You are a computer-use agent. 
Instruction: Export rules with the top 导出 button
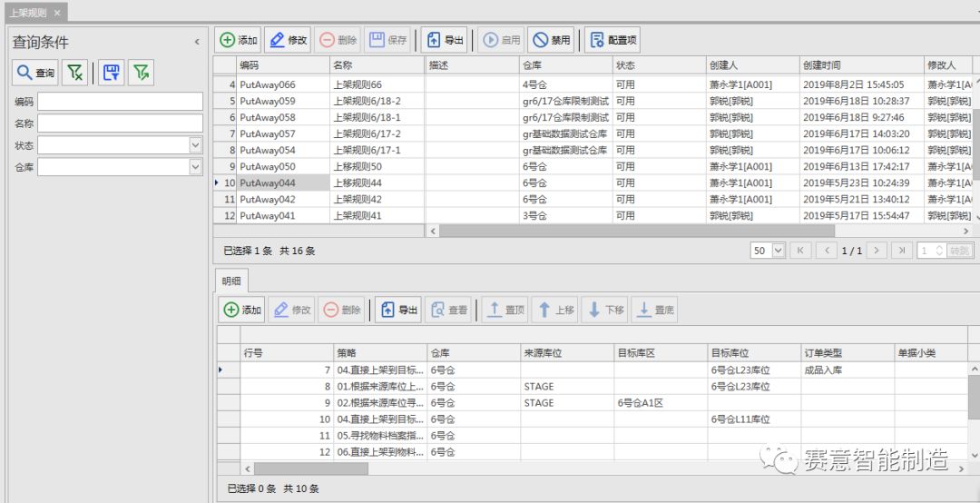[x=445, y=40]
